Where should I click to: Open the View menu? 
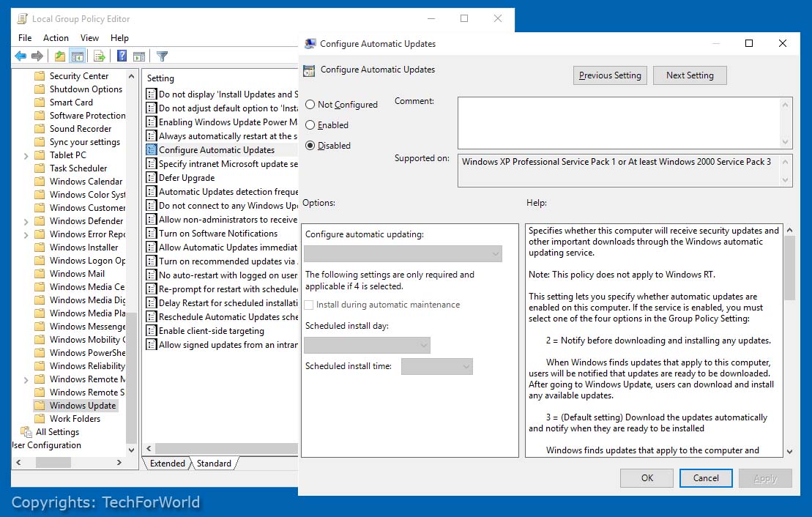point(89,38)
